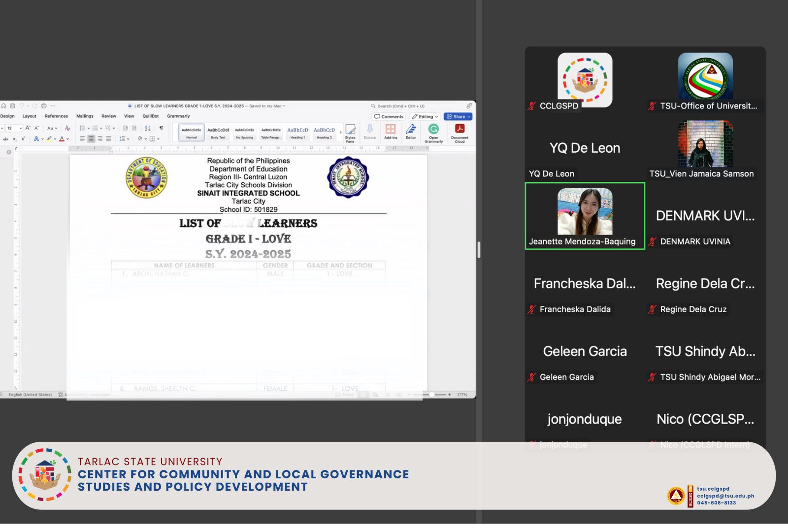Open the Layout ribbon tab

coord(29,116)
